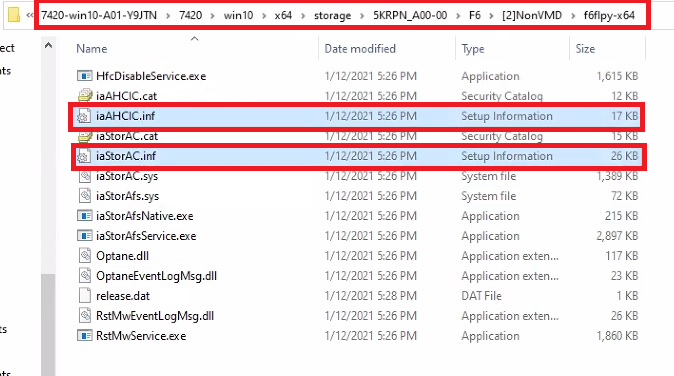Select the iaStorAC.cat file name
Viewport: 674px width, 376px height.
tap(127, 136)
